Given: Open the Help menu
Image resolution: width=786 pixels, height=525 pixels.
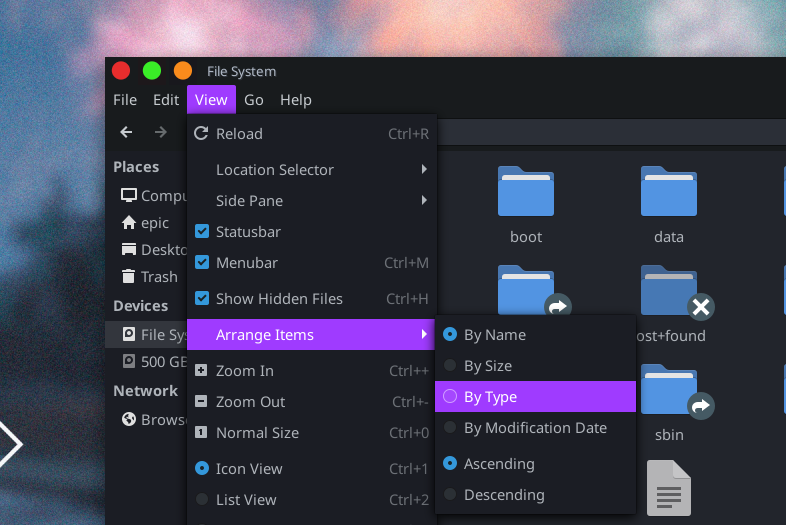Looking at the screenshot, I should click(296, 100).
